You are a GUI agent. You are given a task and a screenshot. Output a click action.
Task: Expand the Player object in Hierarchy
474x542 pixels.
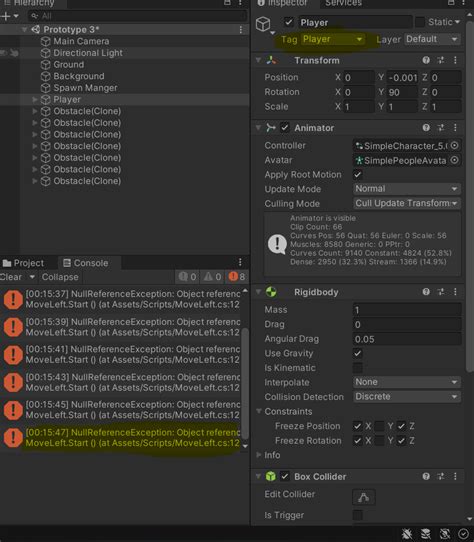pos(35,100)
